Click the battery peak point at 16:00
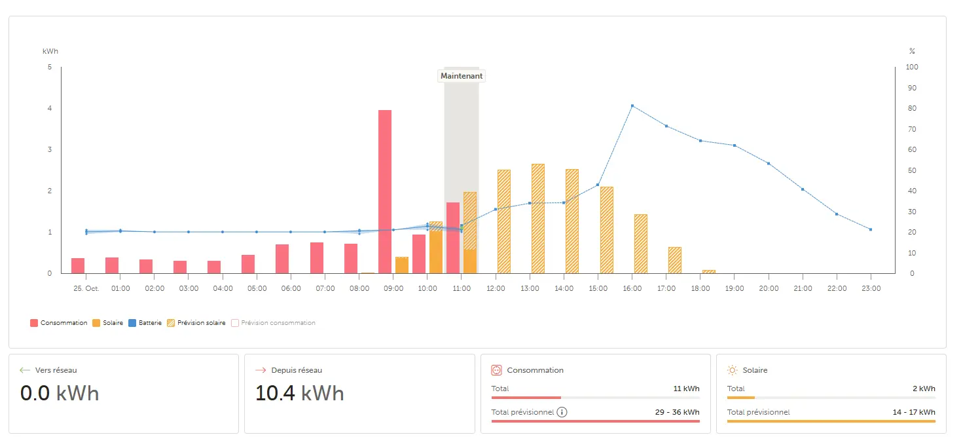Viewport: 980px width, 437px height. (x=632, y=105)
